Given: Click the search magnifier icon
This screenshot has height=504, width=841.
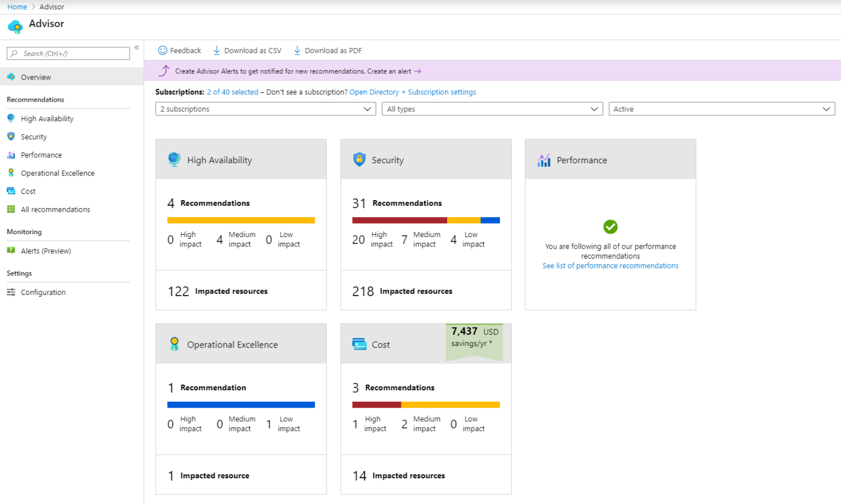Looking at the screenshot, I should point(14,54).
